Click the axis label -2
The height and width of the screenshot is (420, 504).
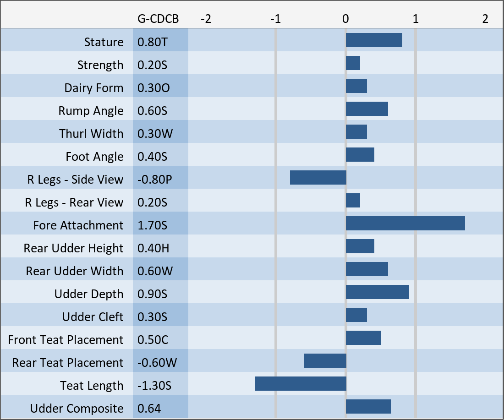point(206,19)
